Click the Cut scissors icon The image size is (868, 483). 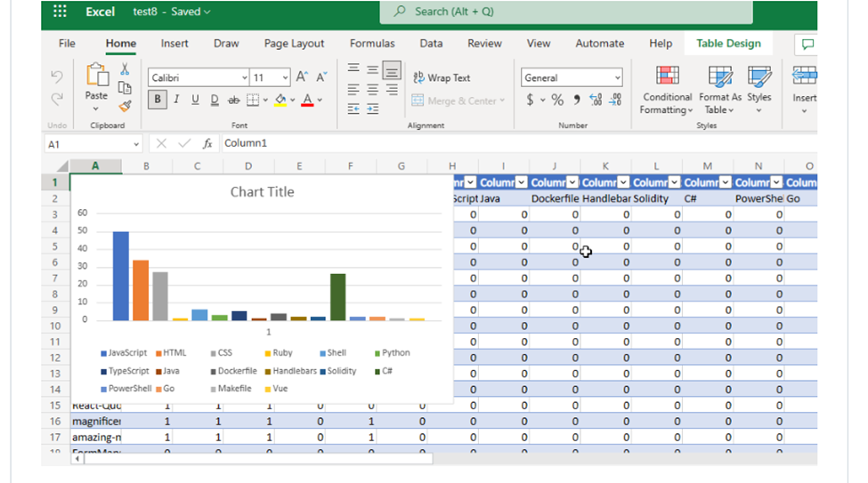125,68
